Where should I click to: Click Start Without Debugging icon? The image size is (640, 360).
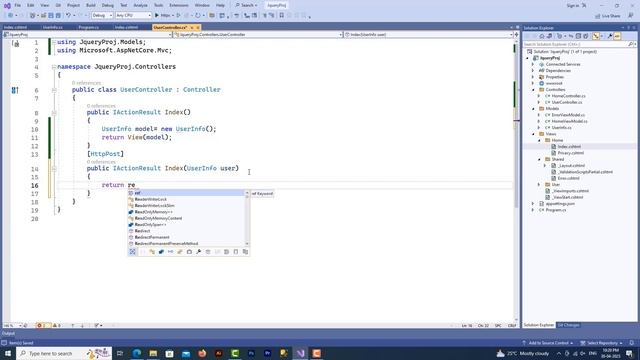178,16
